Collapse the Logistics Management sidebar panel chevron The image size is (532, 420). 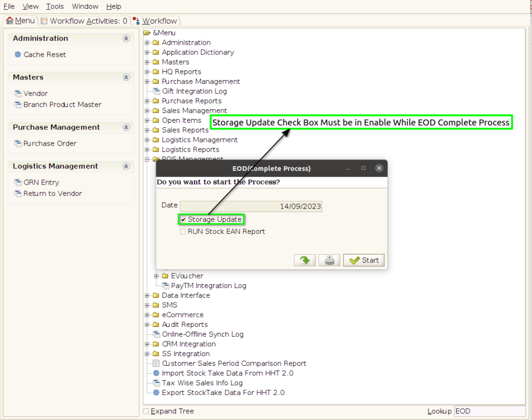point(126,166)
